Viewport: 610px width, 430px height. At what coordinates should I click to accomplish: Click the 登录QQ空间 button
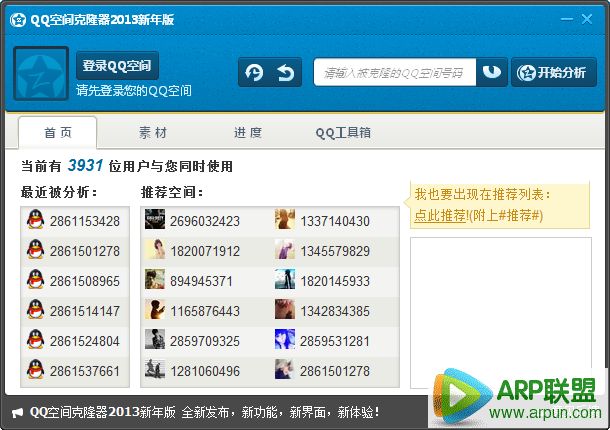click(x=117, y=65)
